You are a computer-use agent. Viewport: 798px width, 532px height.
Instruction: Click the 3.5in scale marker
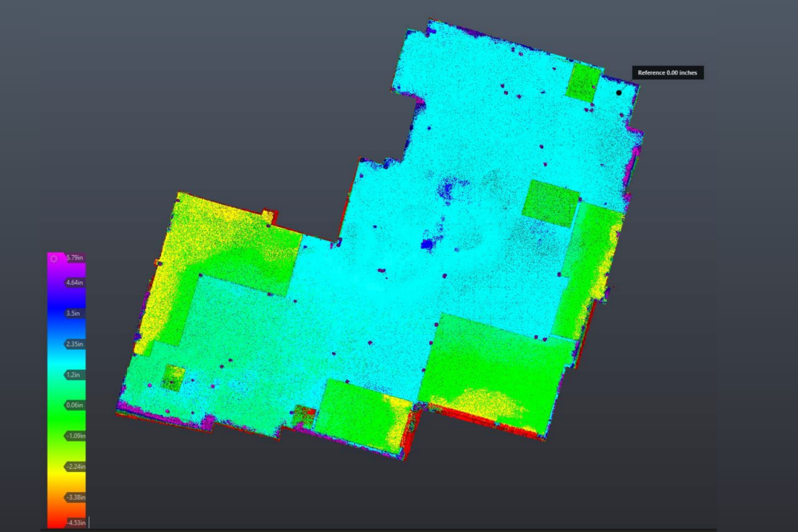73,313
